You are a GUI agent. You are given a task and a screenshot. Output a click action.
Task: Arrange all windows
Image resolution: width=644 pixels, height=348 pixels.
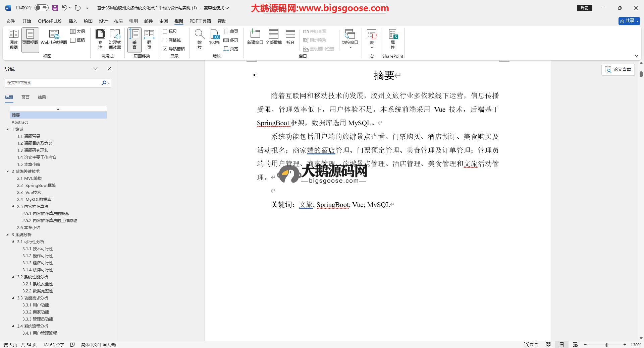273,38
